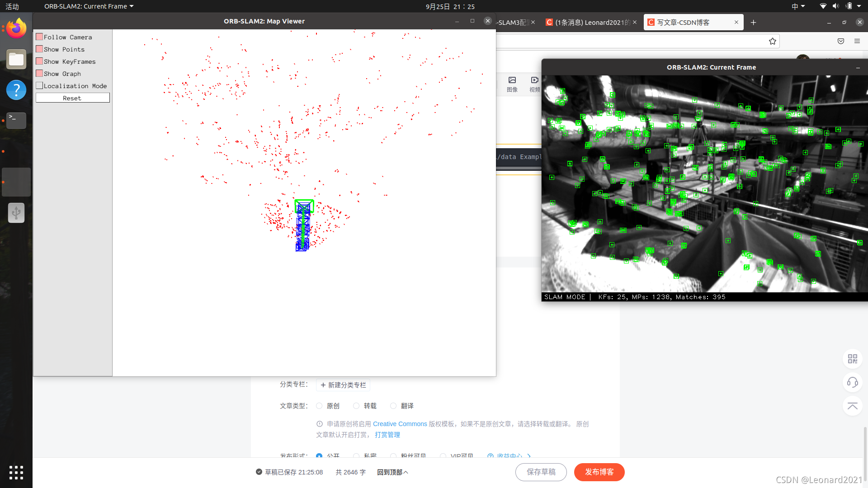The image size is (868, 488).
Task: Toggle Follow Camera checkbox
Action: [x=39, y=37]
